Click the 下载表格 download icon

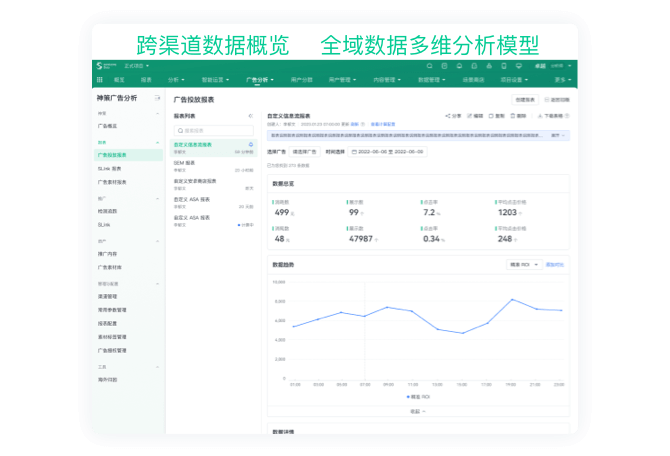pos(540,116)
